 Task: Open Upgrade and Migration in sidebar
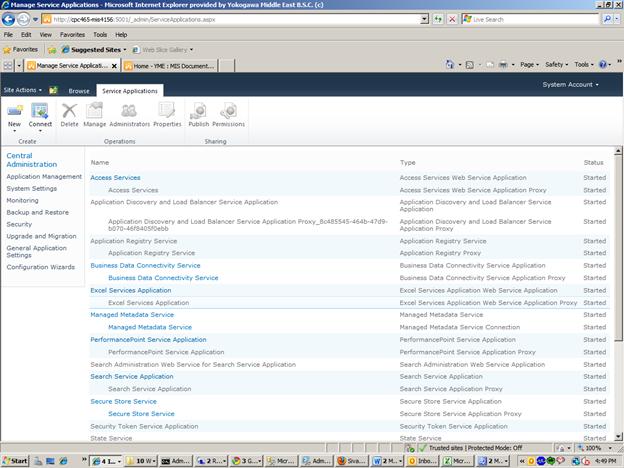point(41,236)
